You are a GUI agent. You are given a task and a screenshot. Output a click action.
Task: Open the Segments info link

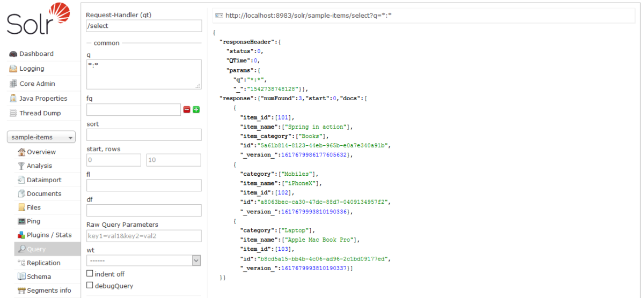[49, 290]
